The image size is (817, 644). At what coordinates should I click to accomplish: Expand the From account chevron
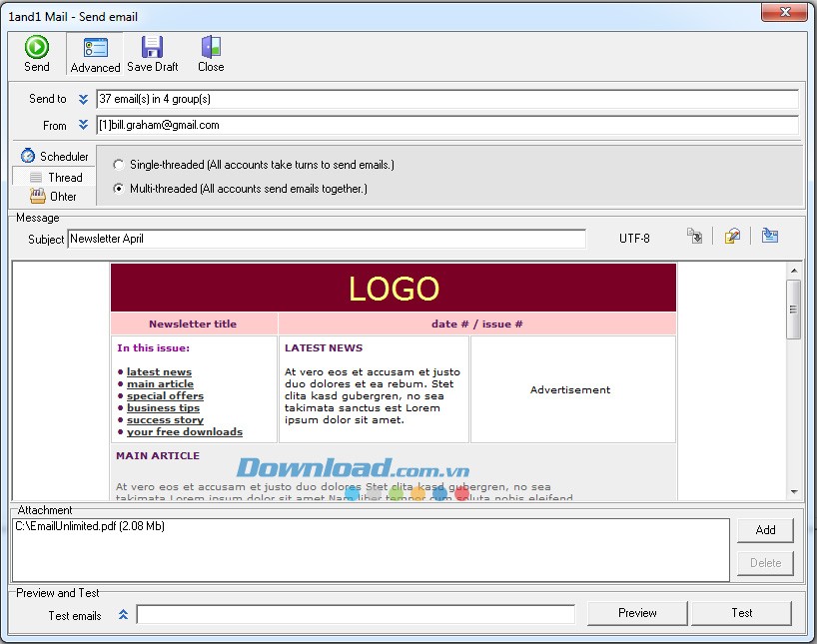84,125
